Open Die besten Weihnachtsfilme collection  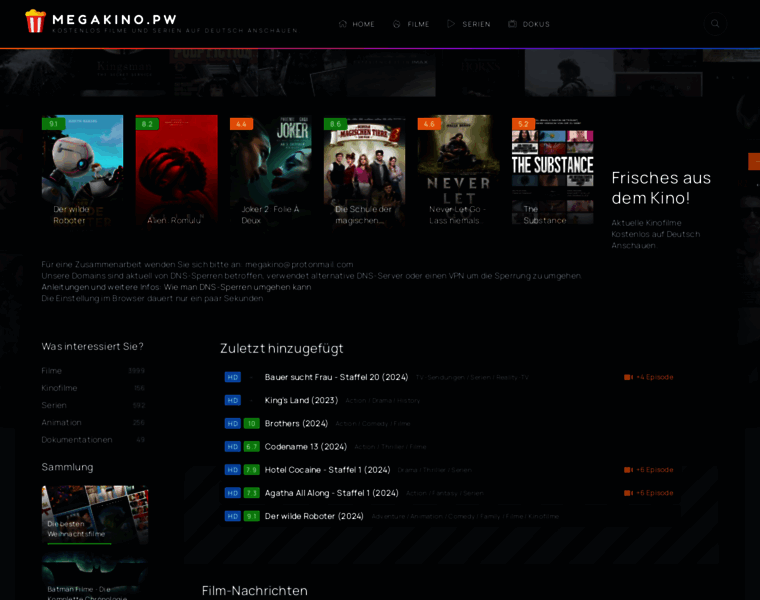(x=95, y=515)
